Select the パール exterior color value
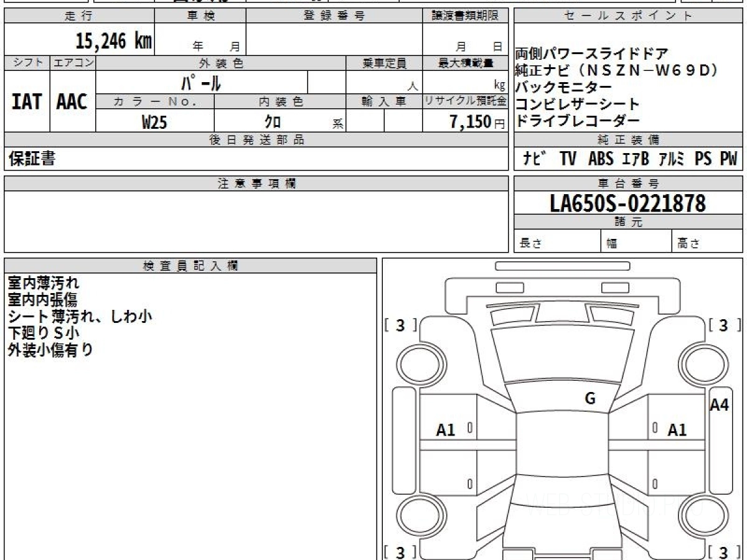Viewport: 747px width, 560px height. coord(201,82)
